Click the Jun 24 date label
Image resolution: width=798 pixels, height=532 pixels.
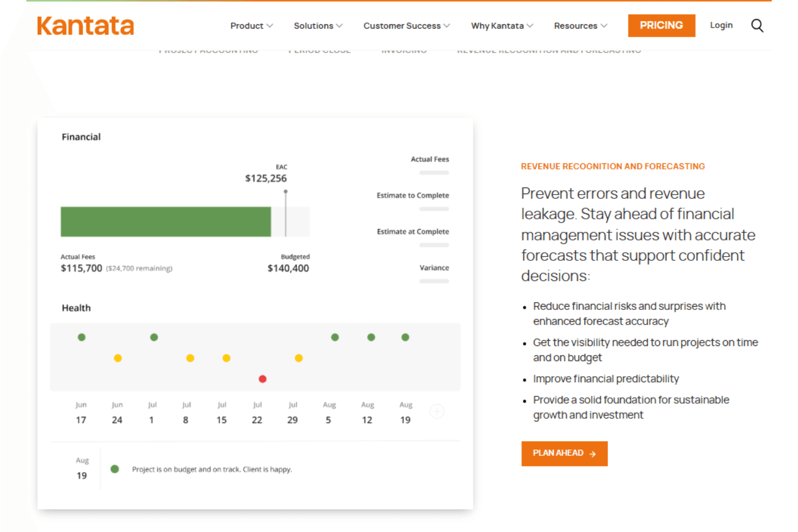click(x=117, y=413)
